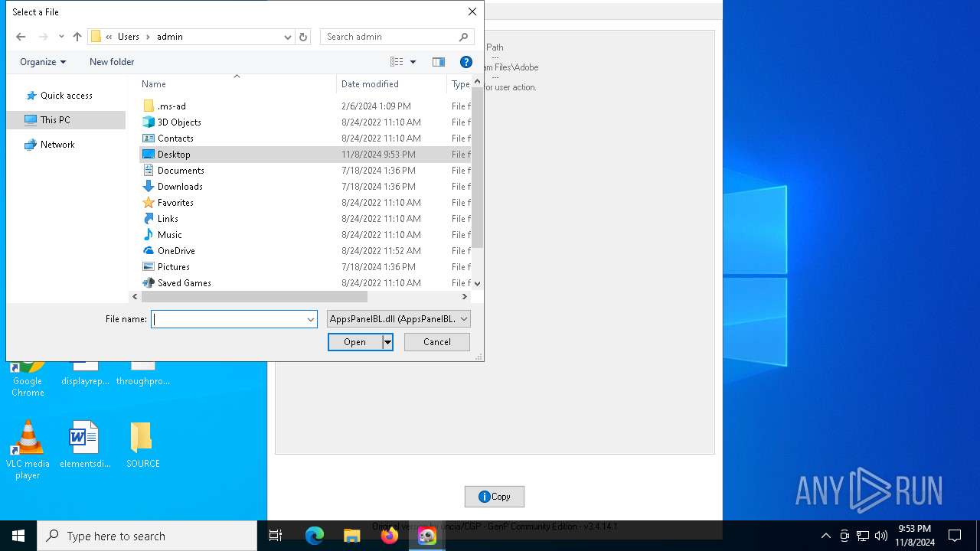
Task: Open Task View on the taskbar
Action: point(276,536)
